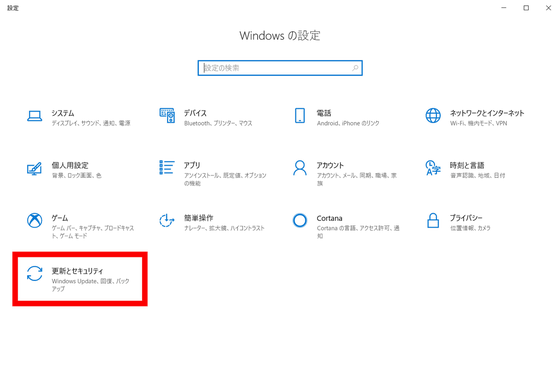Click the magnifier icon in search box
Image resolution: width=560 pixels, height=365 pixels.
[x=355, y=68]
